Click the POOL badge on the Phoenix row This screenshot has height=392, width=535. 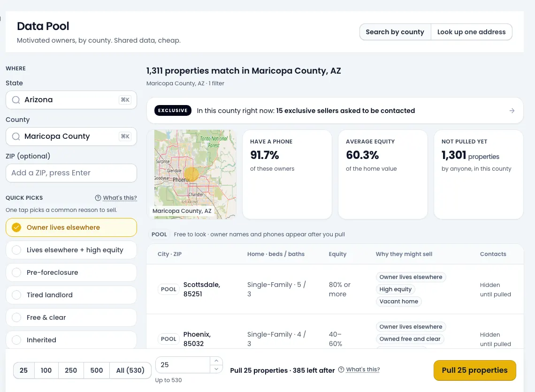(x=168, y=339)
